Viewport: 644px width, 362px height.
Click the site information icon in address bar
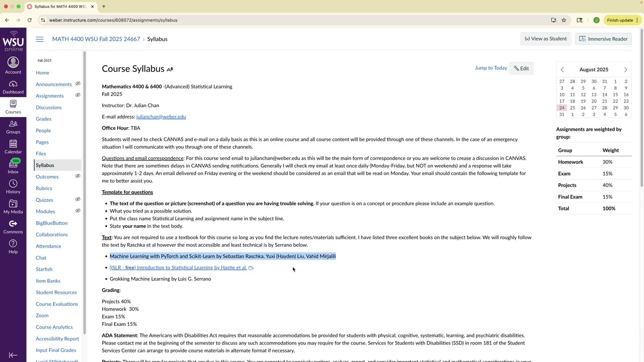[44, 20]
